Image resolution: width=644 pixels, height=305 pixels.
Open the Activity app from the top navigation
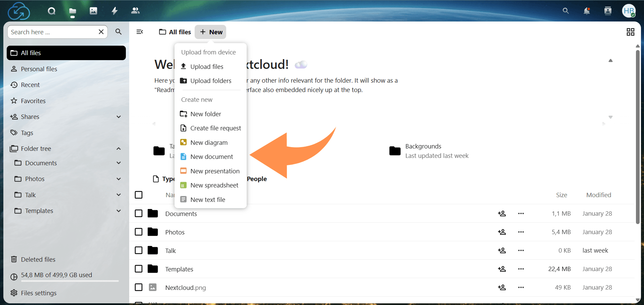click(x=114, y=11)
